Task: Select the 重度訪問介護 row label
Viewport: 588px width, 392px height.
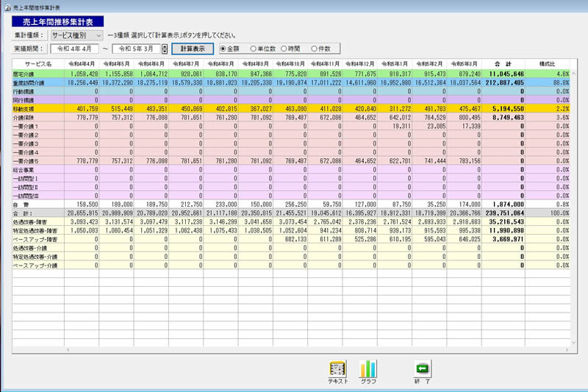Action: 38,83
